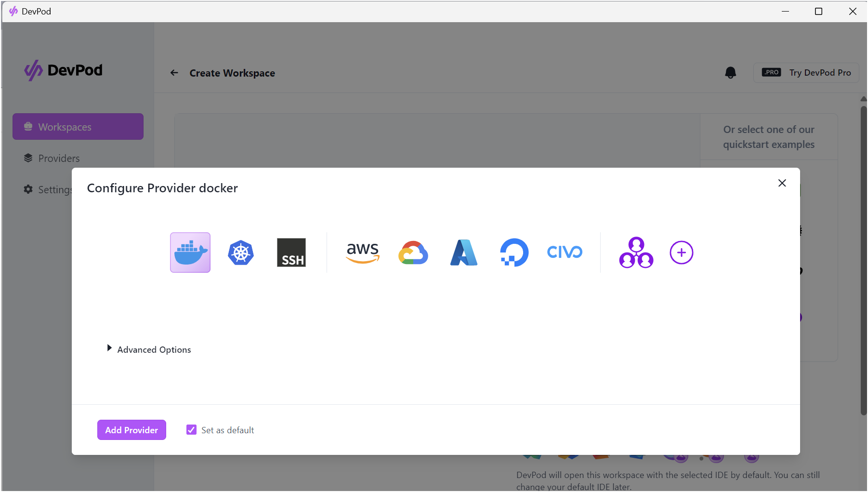The image size is (868, 492).
Task: Go to the Workspaces section
Action: tap(65, 126)
